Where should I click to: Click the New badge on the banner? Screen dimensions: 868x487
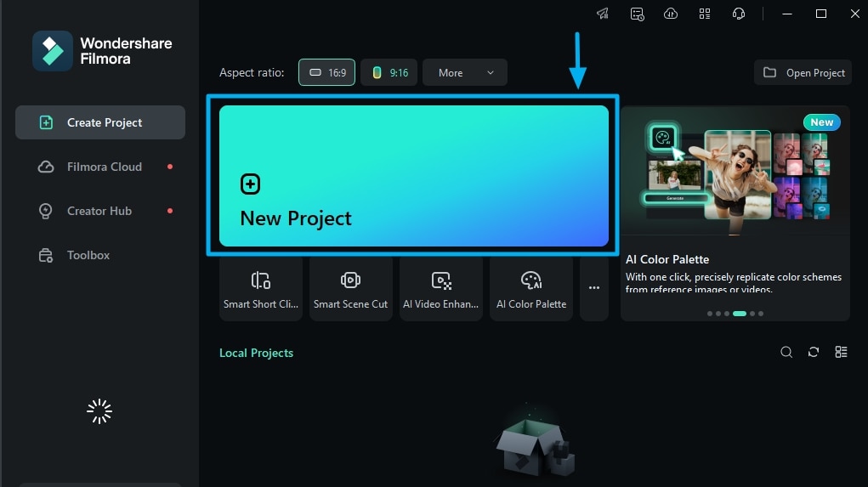(x=821, y=122)
